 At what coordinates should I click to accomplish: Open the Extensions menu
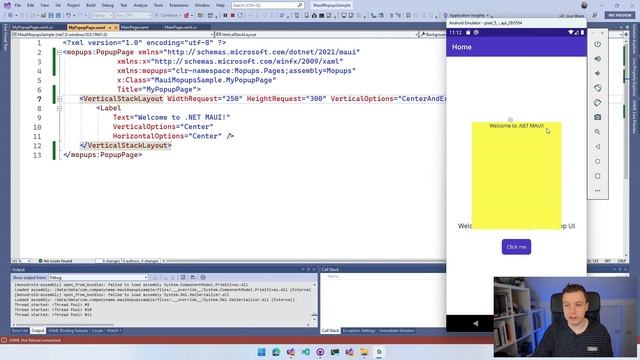coord(179,5)
